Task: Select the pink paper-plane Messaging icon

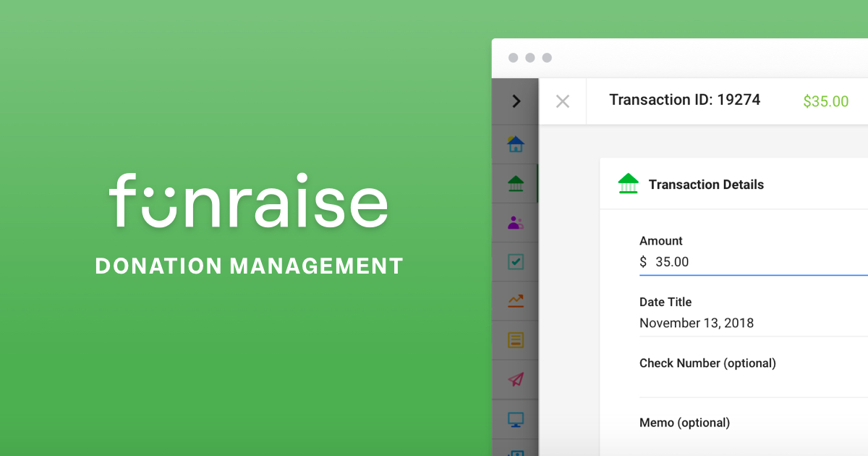Action: [x=514, y=379]
